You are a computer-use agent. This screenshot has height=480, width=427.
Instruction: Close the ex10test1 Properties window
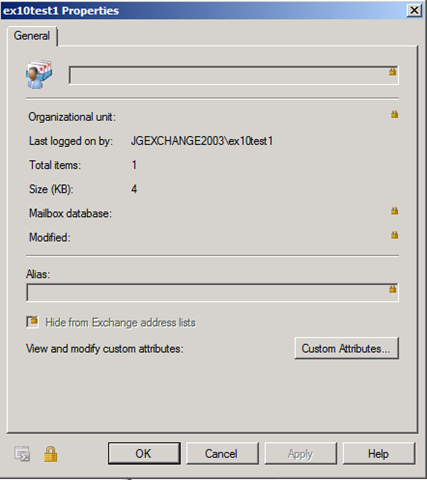click(x=414, y=10)
